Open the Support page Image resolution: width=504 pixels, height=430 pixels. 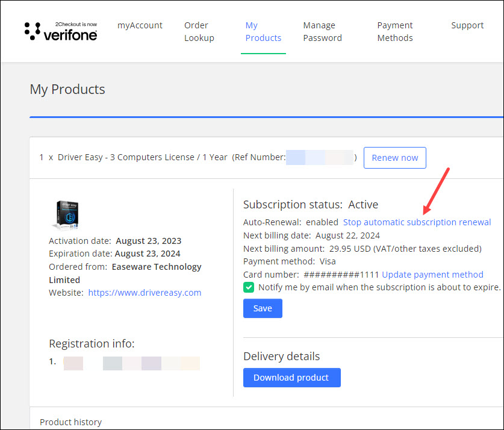467,25
